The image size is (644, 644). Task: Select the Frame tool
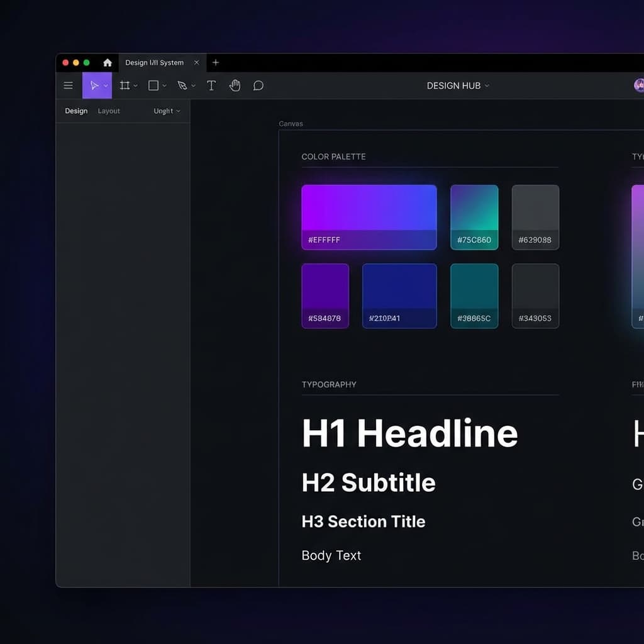pos(125,86)
